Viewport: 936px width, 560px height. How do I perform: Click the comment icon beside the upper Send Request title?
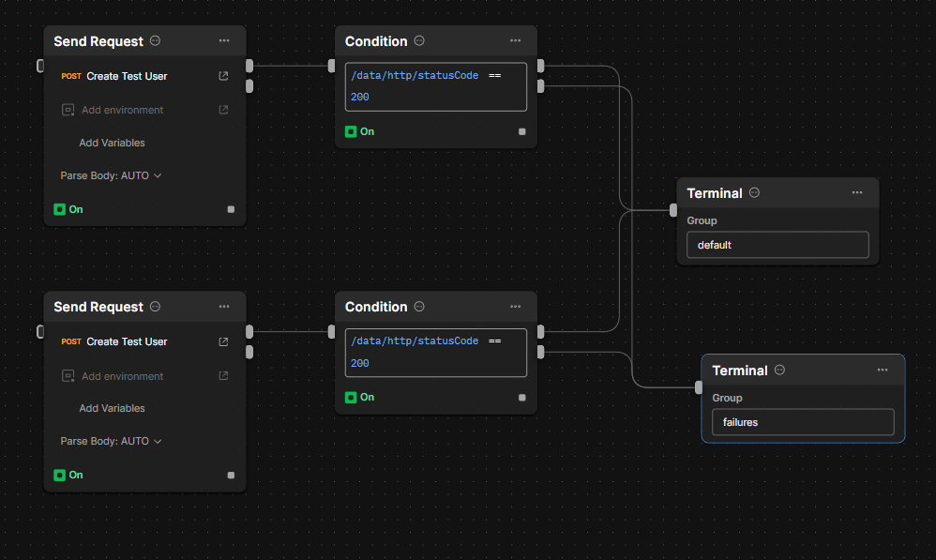[155, 40]
